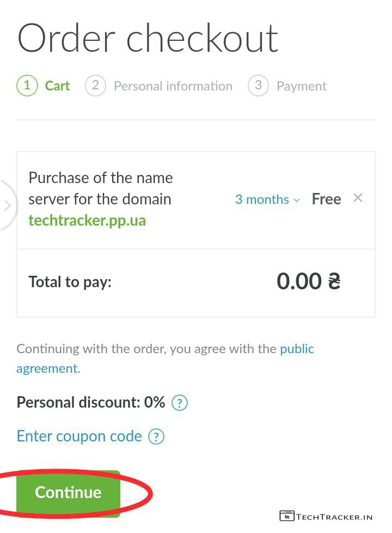Click the Free price label
This screenshot has width=392, height=533.
(x=326, y=199)
